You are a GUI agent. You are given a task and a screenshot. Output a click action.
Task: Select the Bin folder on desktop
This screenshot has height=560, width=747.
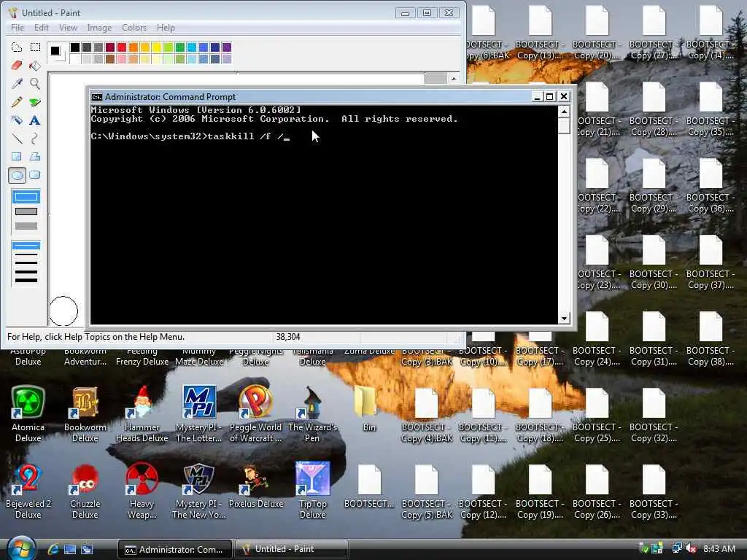click(x=369, y=410)
